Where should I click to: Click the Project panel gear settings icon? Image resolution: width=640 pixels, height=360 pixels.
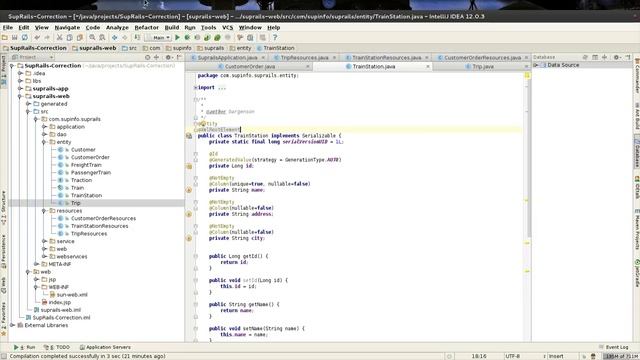168,58
